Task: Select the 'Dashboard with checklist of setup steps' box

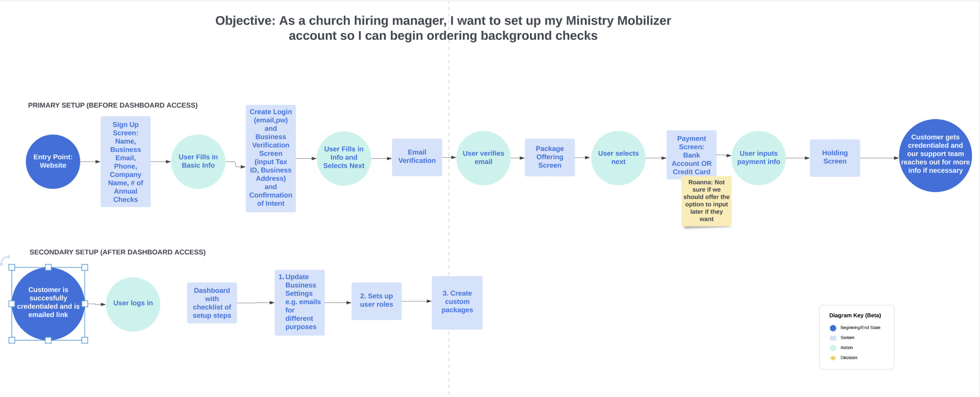Action: (212, 303)
